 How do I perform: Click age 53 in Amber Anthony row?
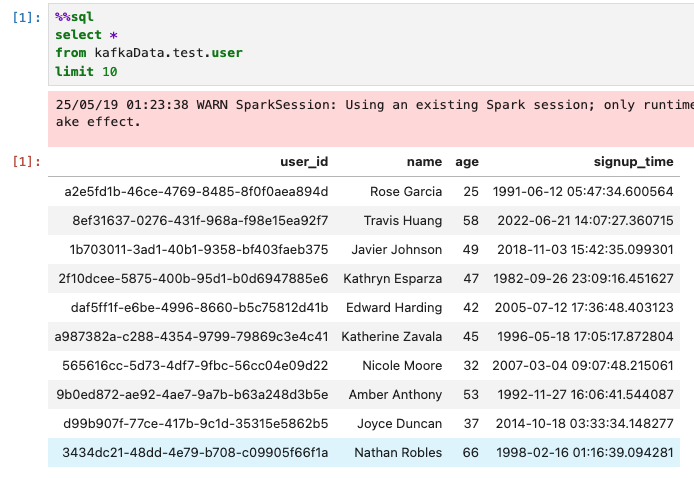click(471, 394)
